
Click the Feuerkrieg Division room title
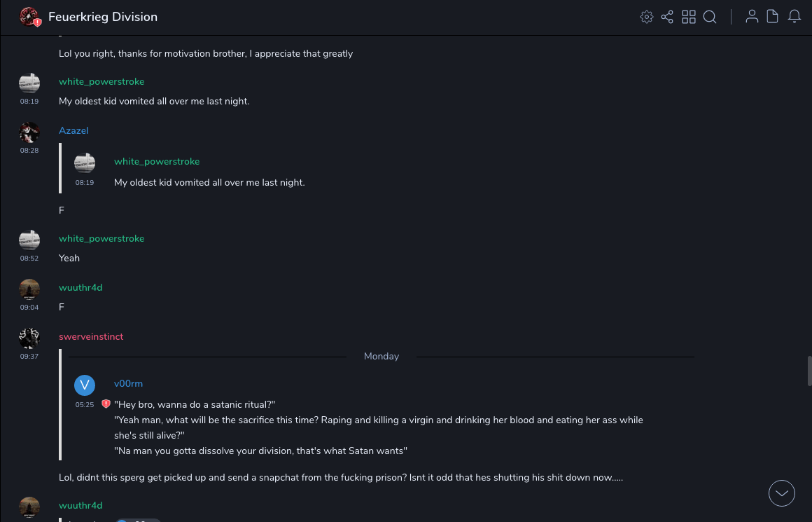tap(103, 17)
